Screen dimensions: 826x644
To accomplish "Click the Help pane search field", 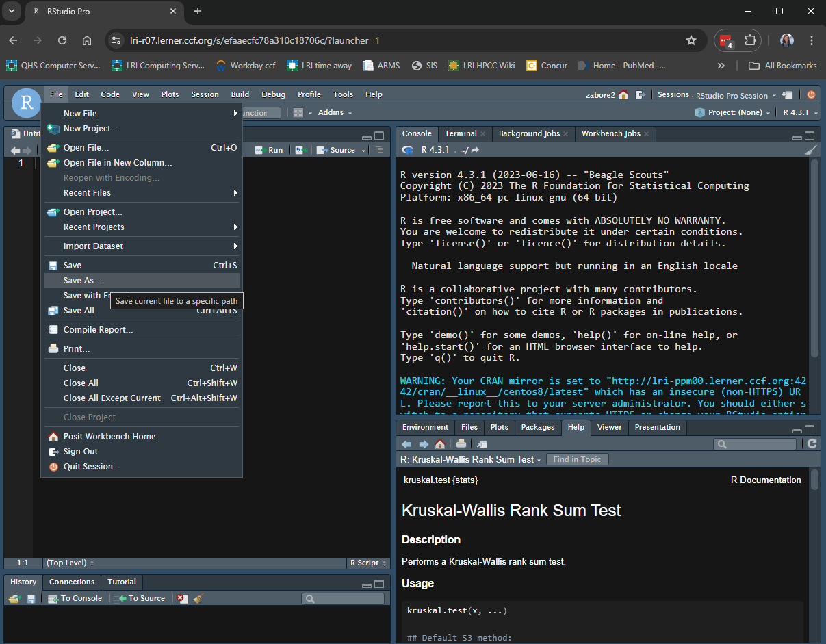I will tap(755, 444).
